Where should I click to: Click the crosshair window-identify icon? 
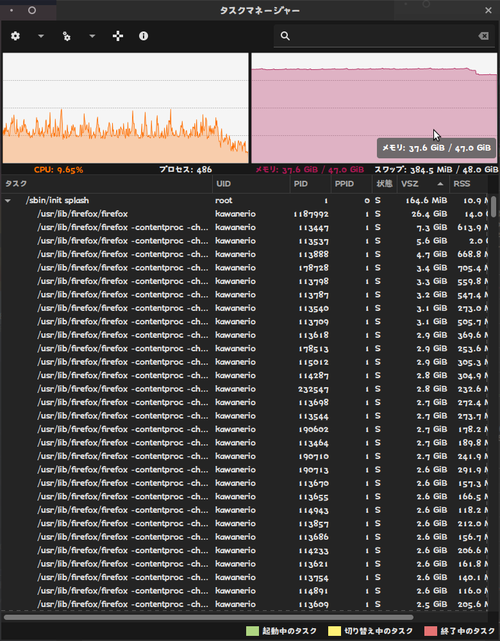[118, 36]
